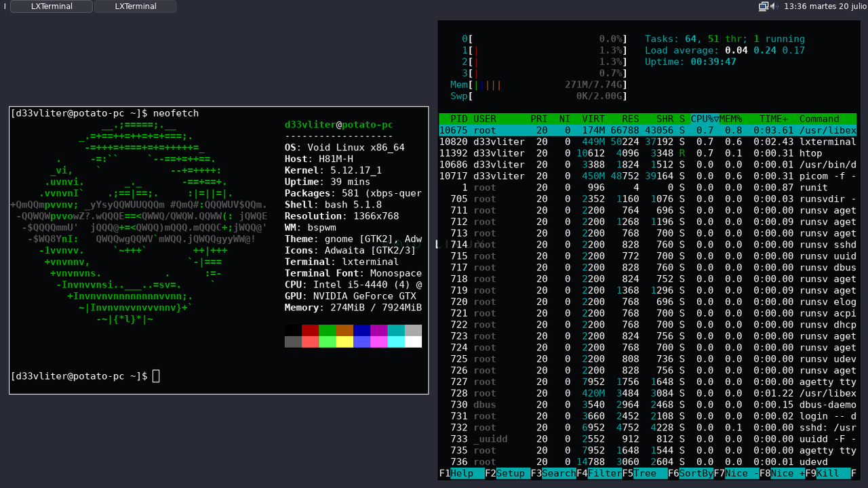Image resolution: width=868 pixels, height=488 pixels.
Task: Select the runsv sshd row PID 714
Action: (648, 244)
